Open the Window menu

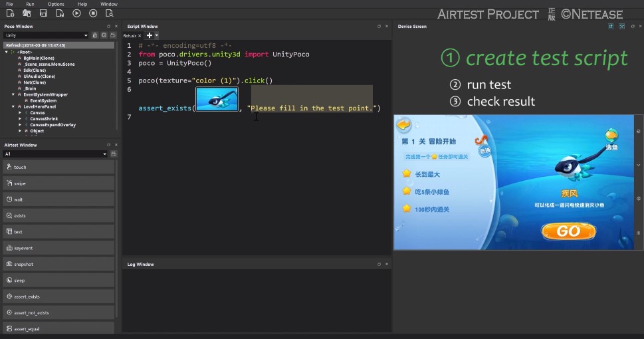point(109,4)
